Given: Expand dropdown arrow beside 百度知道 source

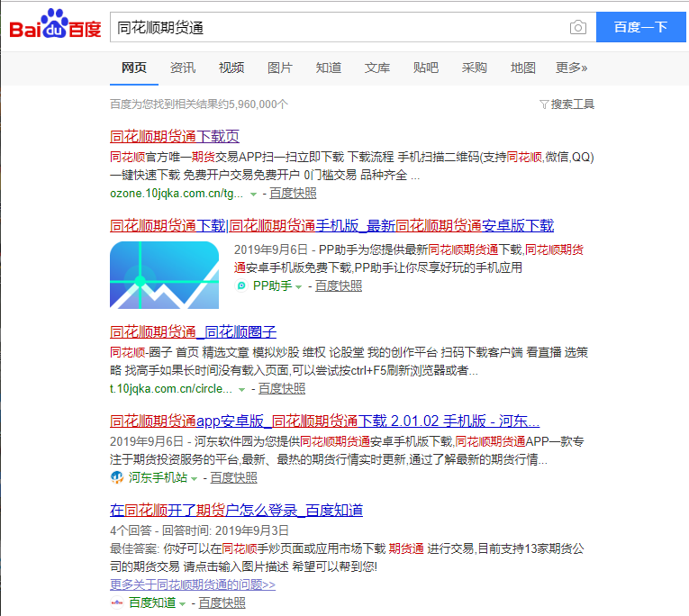Looking at the screenshot, I should tap(182, 603).
